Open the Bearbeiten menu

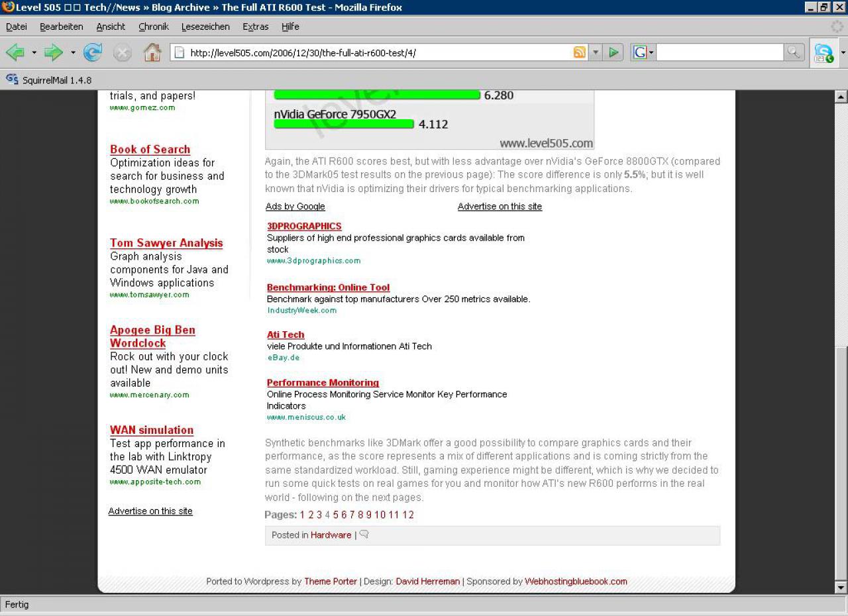point(61,26)
